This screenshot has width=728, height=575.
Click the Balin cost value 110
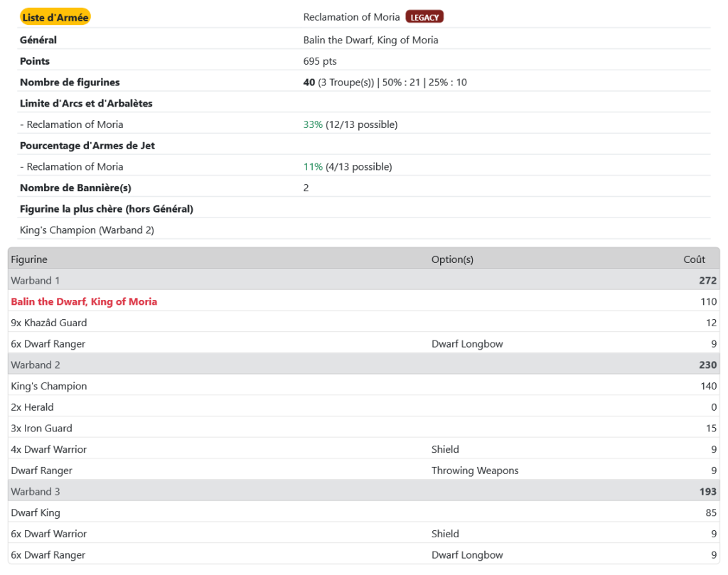[x=709, y=301]
